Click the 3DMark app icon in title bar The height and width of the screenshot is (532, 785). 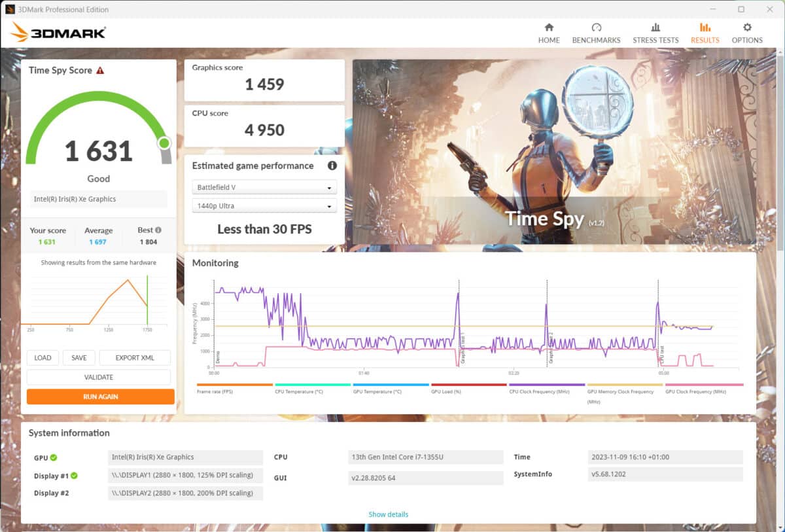[10, 10]
